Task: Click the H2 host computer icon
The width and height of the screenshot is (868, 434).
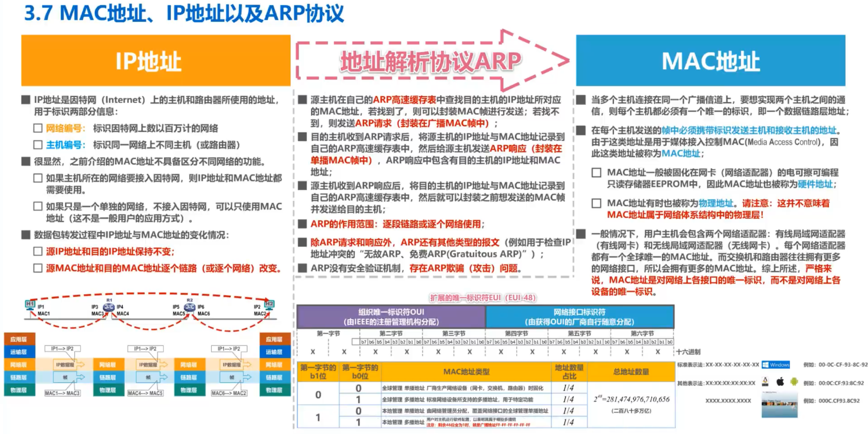Action: click(x=269, y=305)
